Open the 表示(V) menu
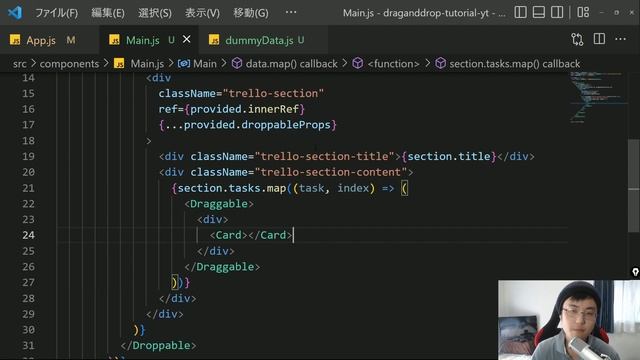640x360 pixels. tap(202, 13)
